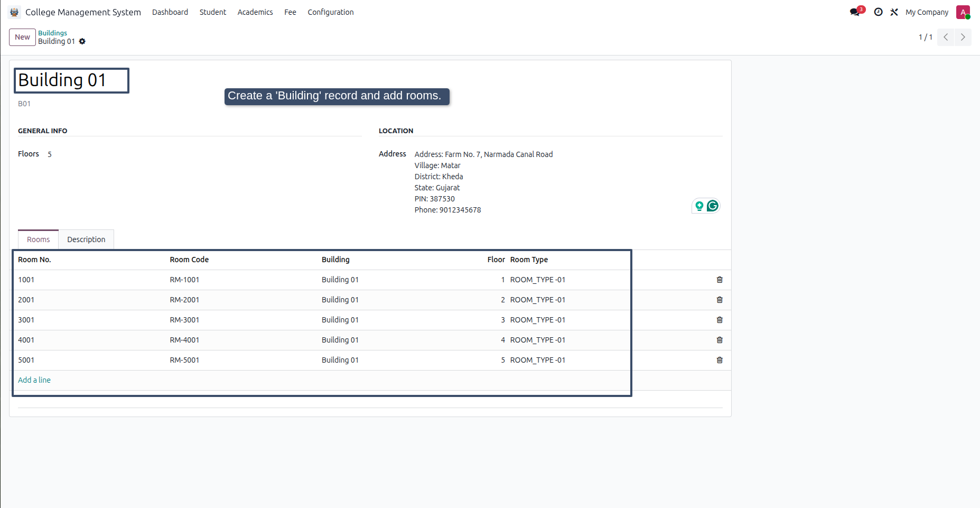This screenshot has height=508, width=980.
Task: Select the RM-3001 room code cell
Action: click(x=184, y=320)
